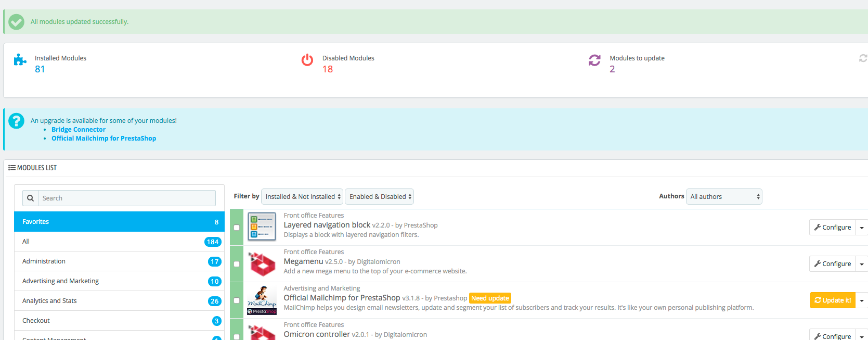Click the Modules to update purple arrows icon
Viewport: 868px width, 340px height.
(594, 60)
